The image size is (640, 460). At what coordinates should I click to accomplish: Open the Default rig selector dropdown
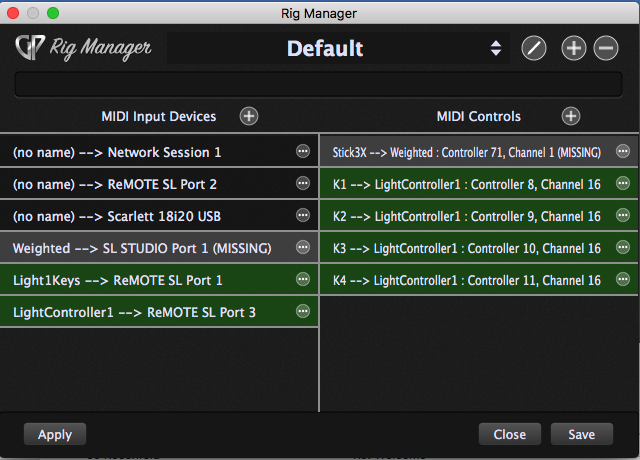click(x=338, y=48)
